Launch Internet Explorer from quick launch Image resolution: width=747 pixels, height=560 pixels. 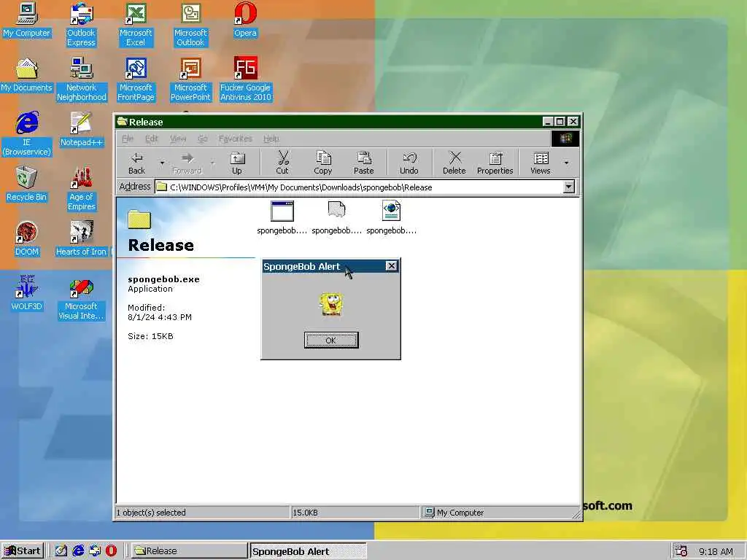pos(77,551)
